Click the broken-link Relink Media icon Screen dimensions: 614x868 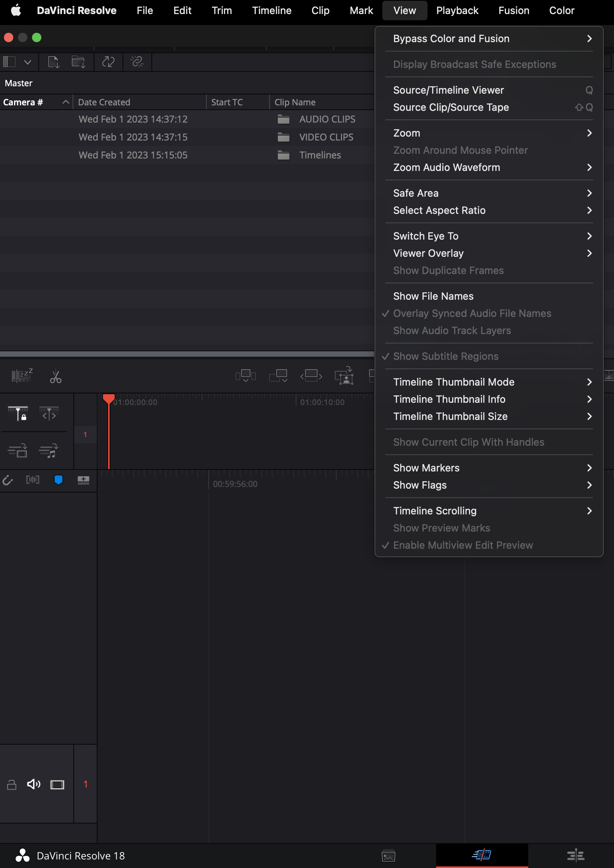(x=137, y=62)
